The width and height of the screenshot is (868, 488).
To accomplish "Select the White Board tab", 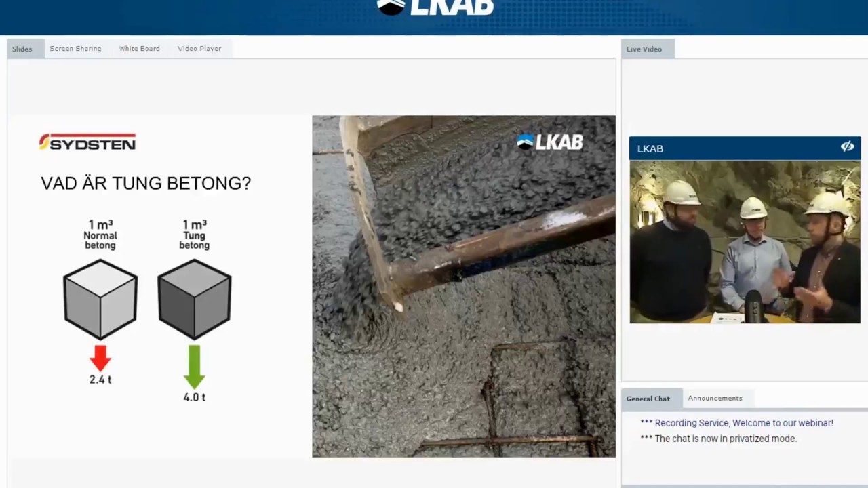I will pyautogui.click(x=139, y=49).
